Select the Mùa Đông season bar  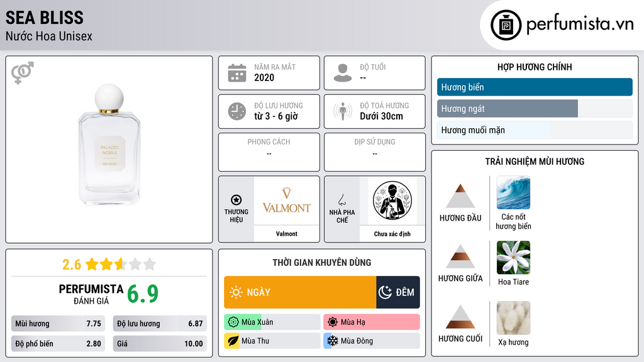(x=372, y=341)
